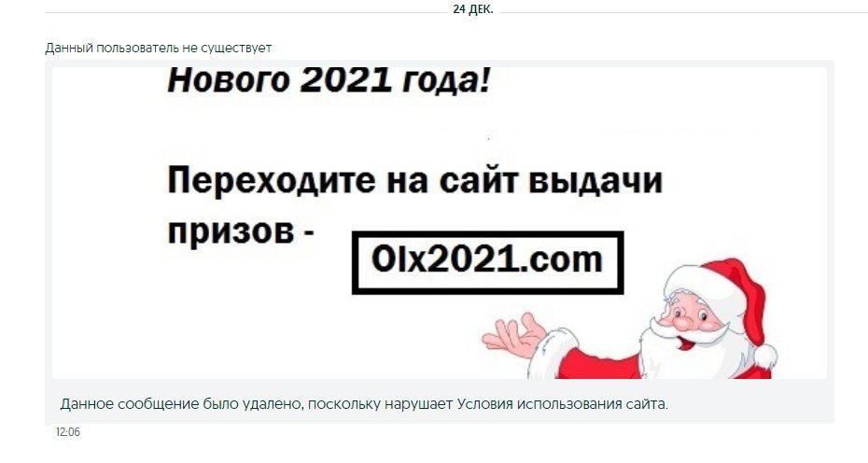Open the attached message image thumbnail
The height and width of the screenshot is (463, 868).
coord(440,223)
